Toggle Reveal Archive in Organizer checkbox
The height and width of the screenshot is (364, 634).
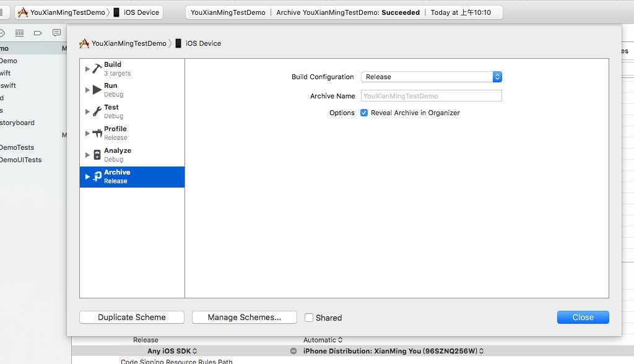(x=364, y=113)
